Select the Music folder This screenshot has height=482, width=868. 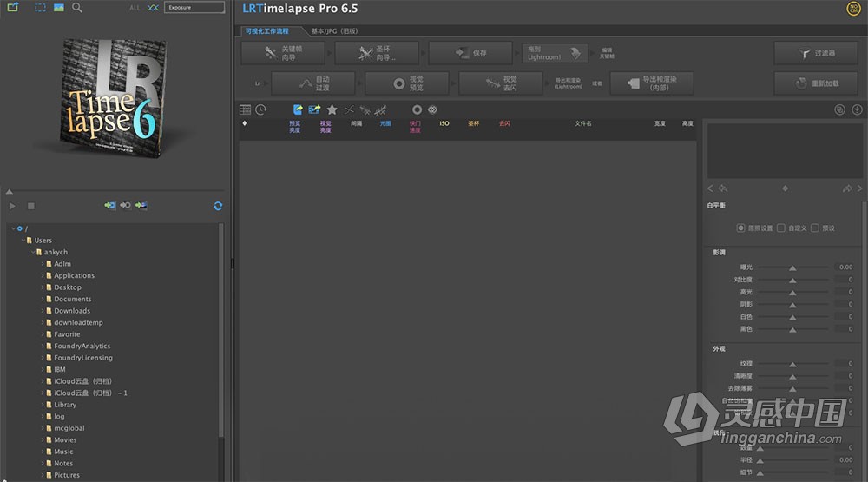pos(63,452)
